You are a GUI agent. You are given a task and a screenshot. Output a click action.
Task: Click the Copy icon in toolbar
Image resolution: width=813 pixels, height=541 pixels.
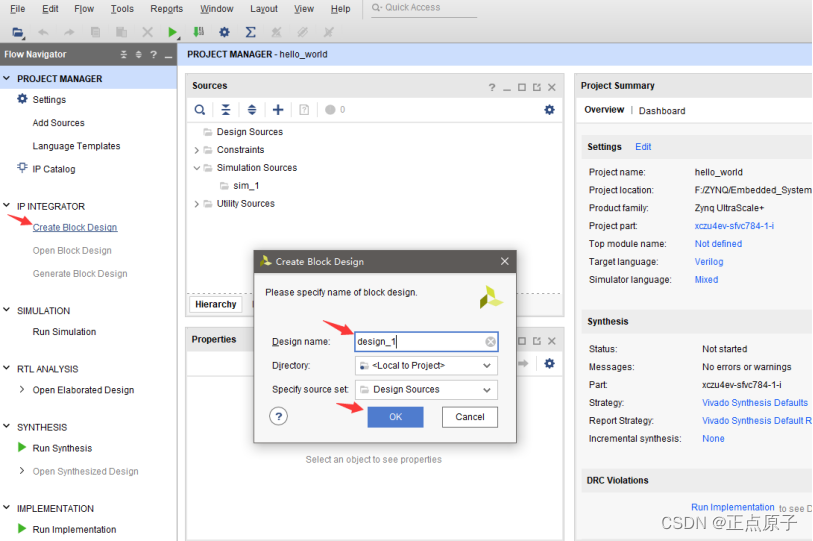95,32
